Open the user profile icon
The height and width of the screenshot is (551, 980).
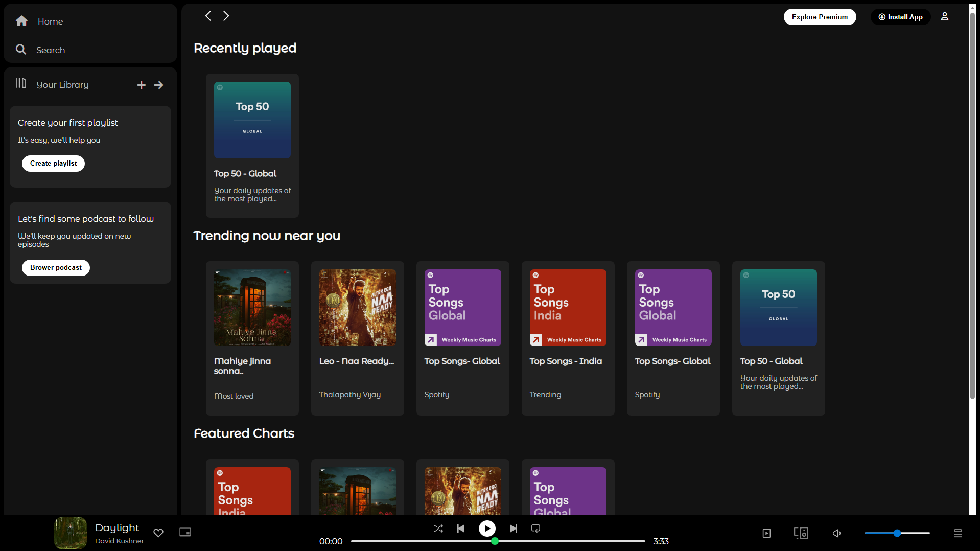945,16
